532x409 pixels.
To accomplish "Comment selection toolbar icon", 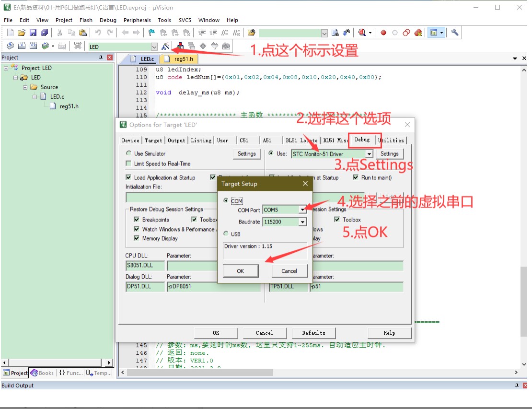I will coord(225,33).
